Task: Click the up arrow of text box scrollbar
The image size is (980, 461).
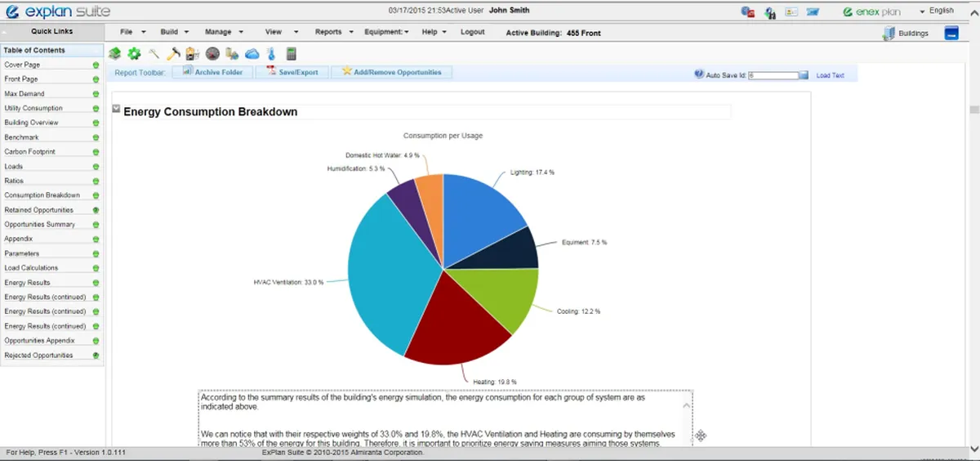Action: coord(686,405)
